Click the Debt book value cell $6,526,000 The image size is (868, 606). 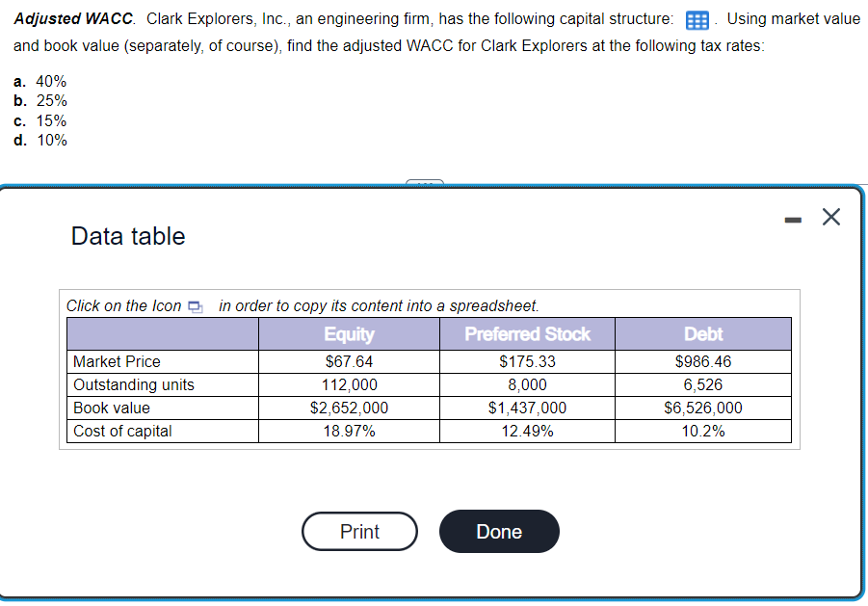coord(703,408)
